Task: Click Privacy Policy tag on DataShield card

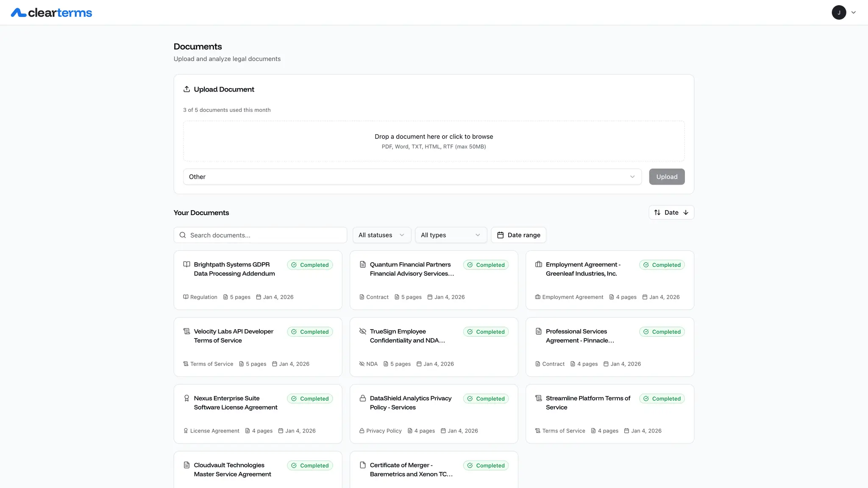Action: pyautogui.click(x=380, y=431)
